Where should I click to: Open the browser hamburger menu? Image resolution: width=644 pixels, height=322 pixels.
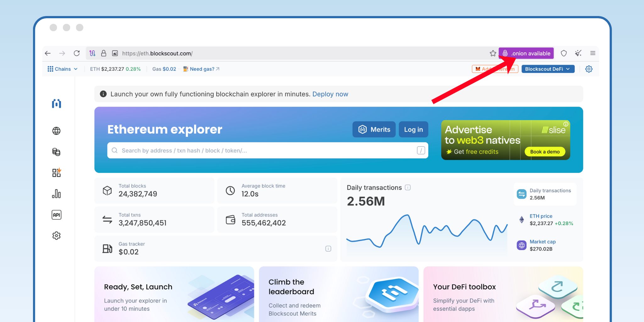593,53
